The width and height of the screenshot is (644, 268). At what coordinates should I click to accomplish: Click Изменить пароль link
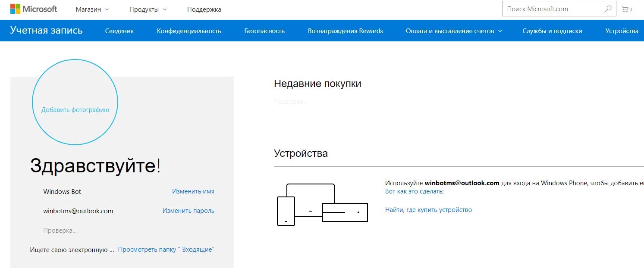coord(188,211)
